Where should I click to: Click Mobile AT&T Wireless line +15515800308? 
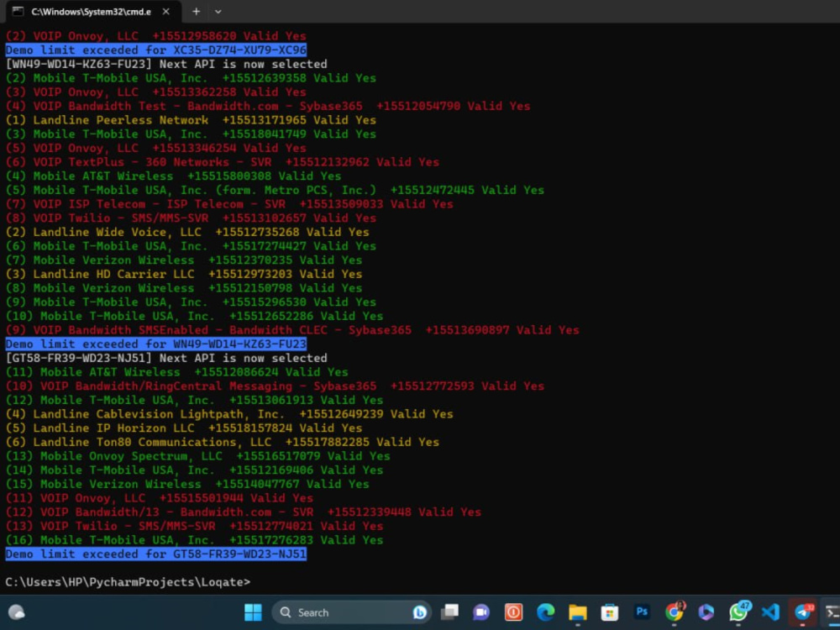pyautogui.click(x=173, y=176)
